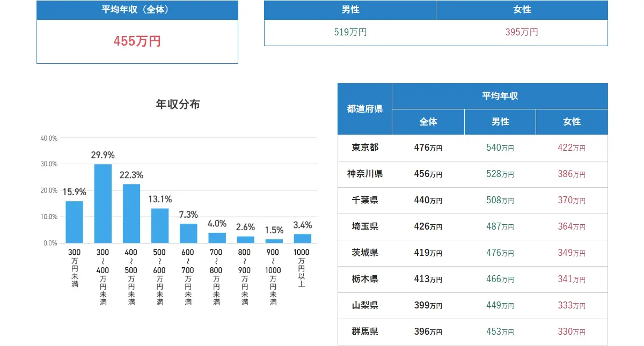Click the 女性 column header at top
The image size is (644, 346).
(x=522, y=10)
